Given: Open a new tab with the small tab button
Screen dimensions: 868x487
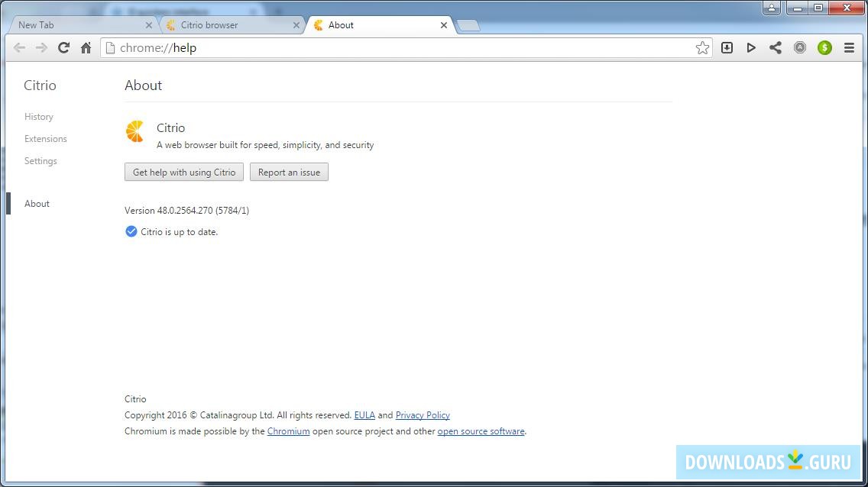Looking at the screenshot, I should point(468,26).
